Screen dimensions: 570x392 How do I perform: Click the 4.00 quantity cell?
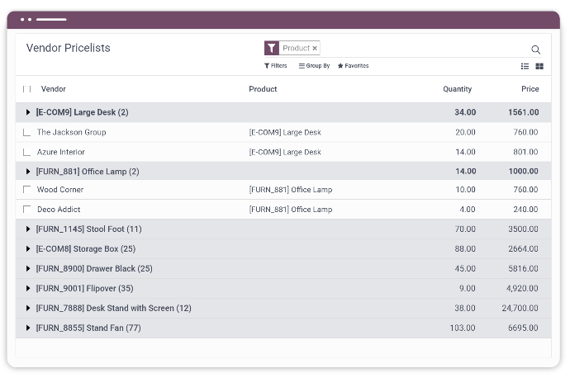click(x=467, y=210)
